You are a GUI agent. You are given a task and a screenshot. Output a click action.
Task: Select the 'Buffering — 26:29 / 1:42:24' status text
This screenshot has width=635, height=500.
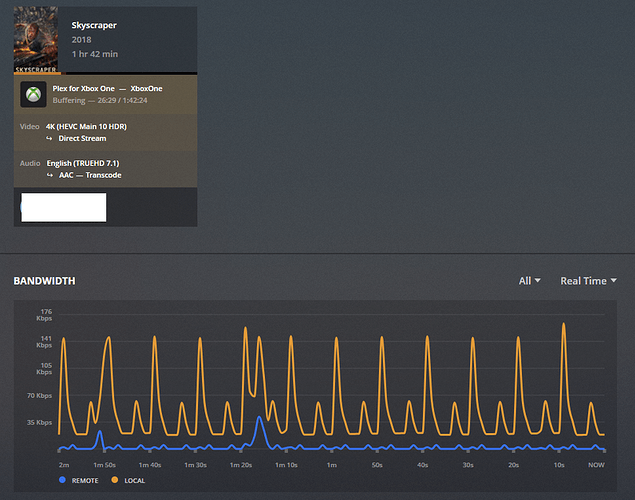[100, 100]
